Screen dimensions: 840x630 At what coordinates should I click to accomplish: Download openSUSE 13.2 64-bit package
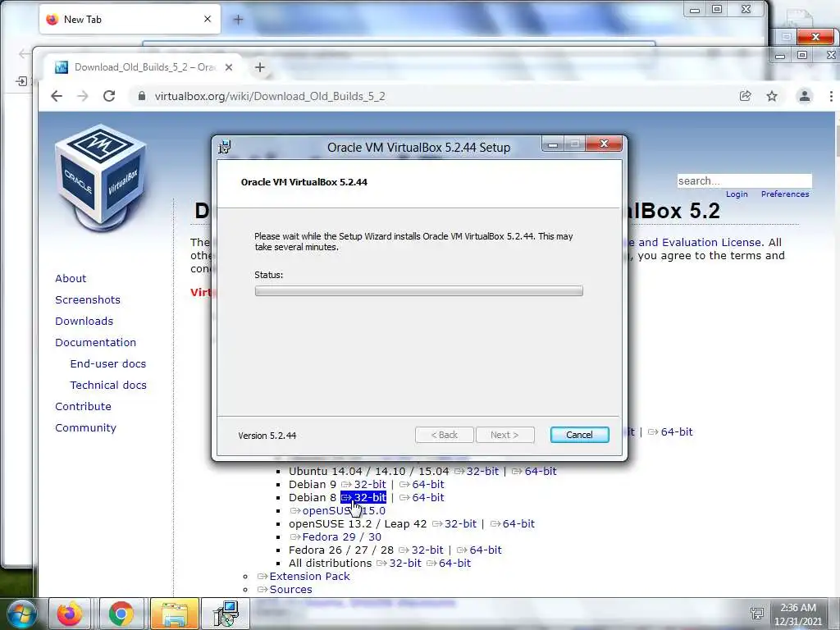[x=512, y=524]
